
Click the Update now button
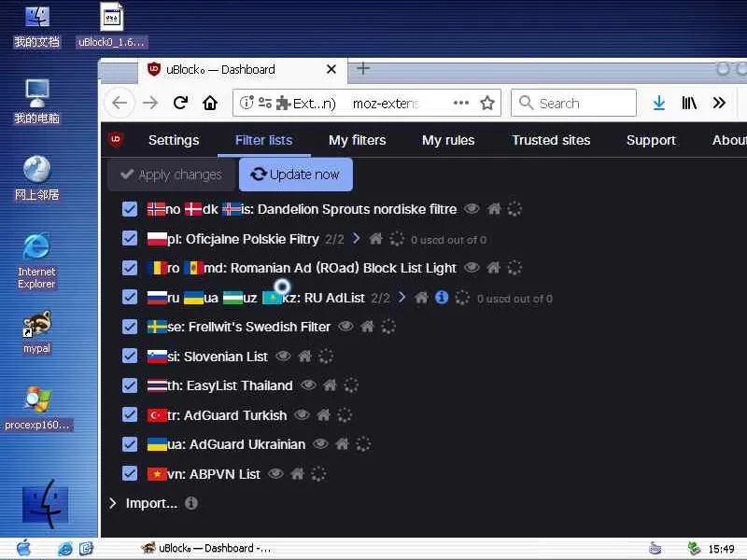click(x=296, y=175)
